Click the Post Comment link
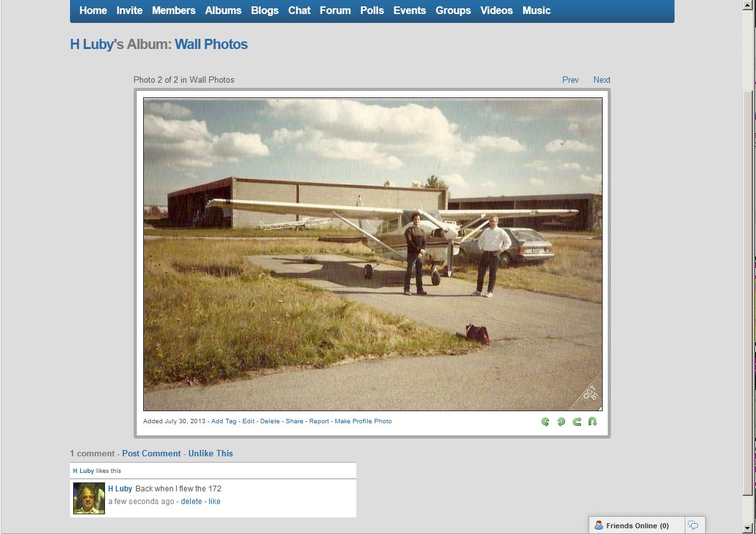The height and width of the screenshot is (534, 756). [x=151, y=453]
